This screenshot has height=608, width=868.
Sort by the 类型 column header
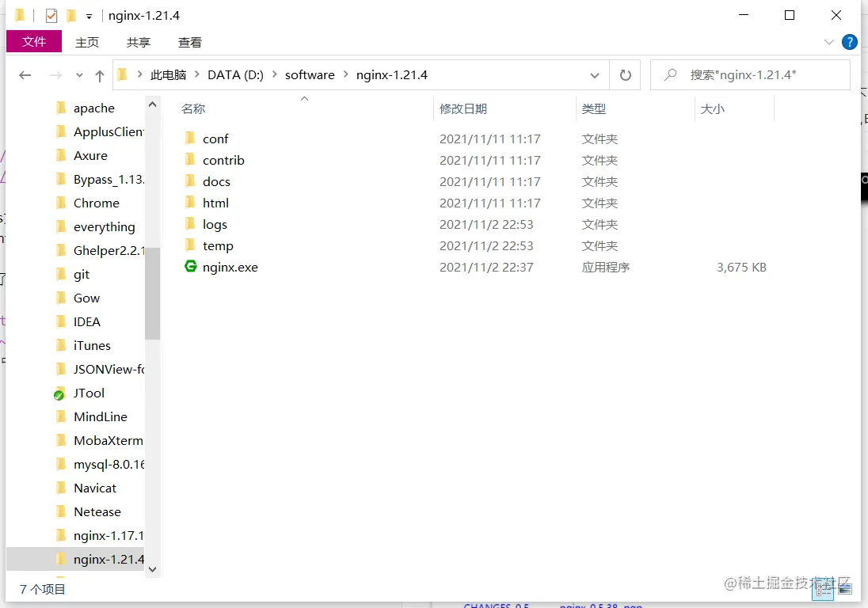pos(594,109)
